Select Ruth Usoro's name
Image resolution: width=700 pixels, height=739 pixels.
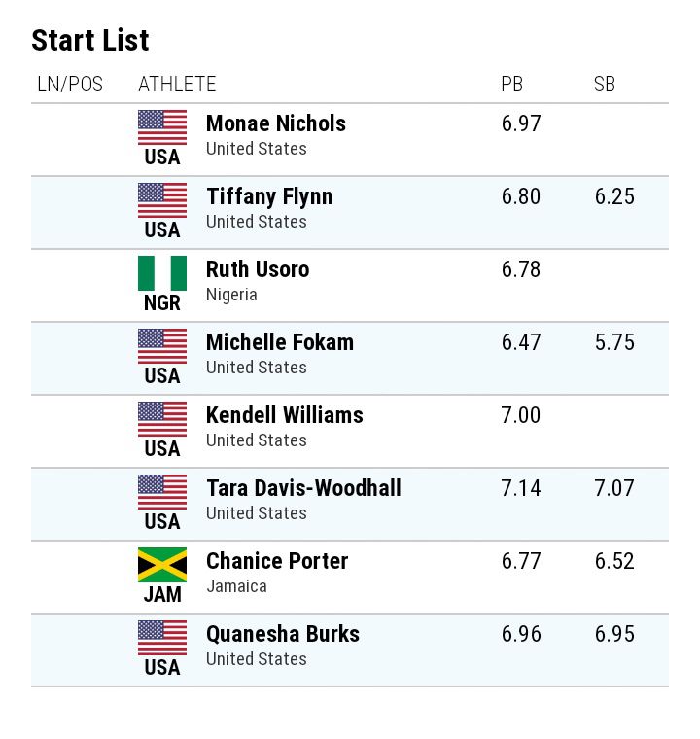tap(258, 269)
